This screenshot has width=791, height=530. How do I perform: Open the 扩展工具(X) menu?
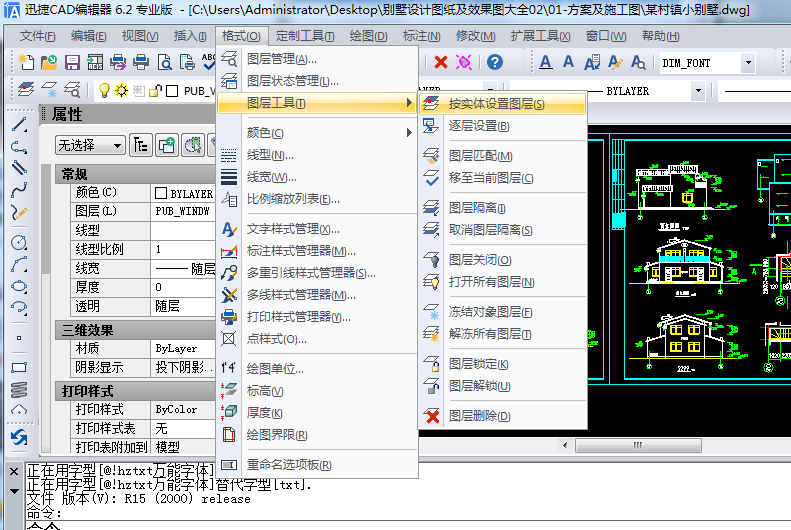[540, 36]
